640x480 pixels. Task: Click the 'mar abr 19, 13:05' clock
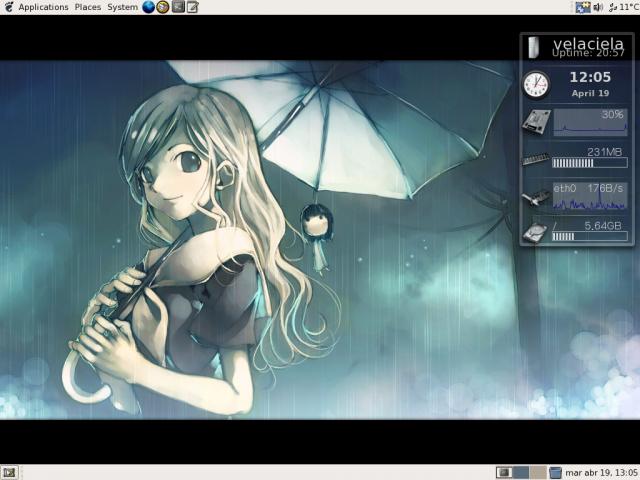[x=601, y=473]
